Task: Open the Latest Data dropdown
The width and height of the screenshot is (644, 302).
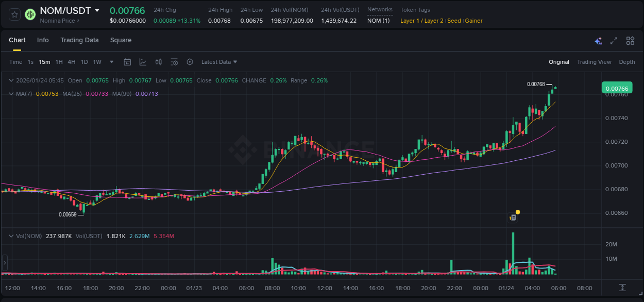Action: coord(218,61)
